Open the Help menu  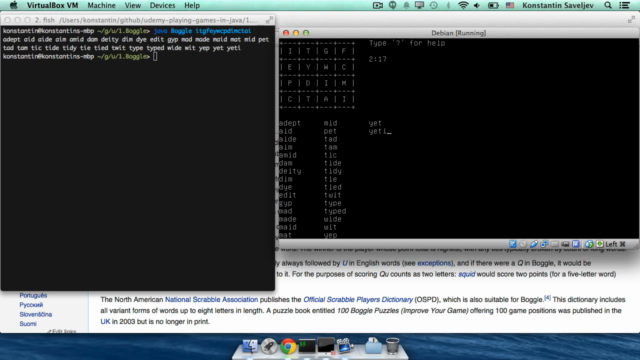point(192,5)
